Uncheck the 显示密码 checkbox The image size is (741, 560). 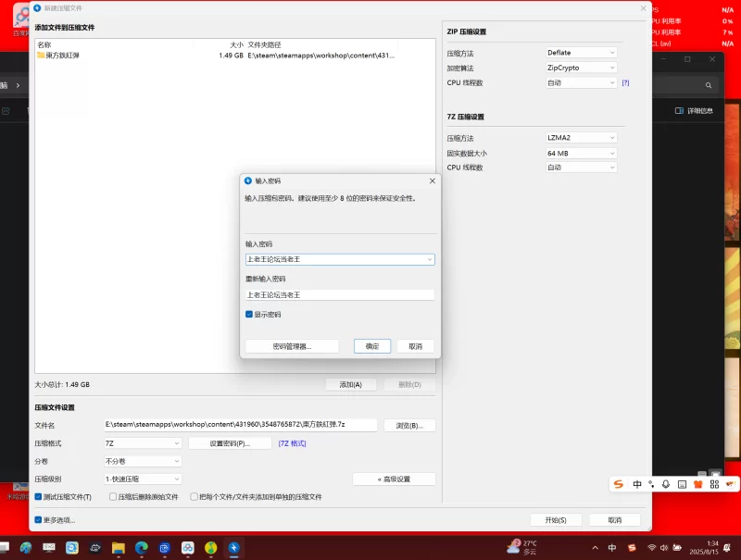coord(249,315)
